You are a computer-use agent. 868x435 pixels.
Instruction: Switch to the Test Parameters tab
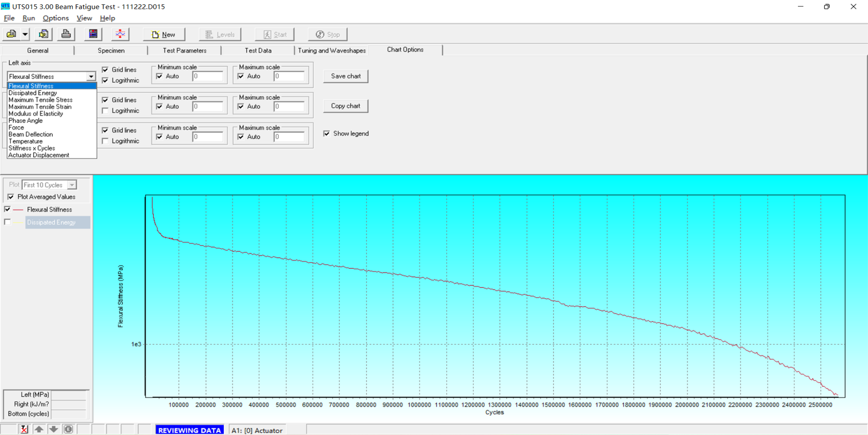[184, 50]
